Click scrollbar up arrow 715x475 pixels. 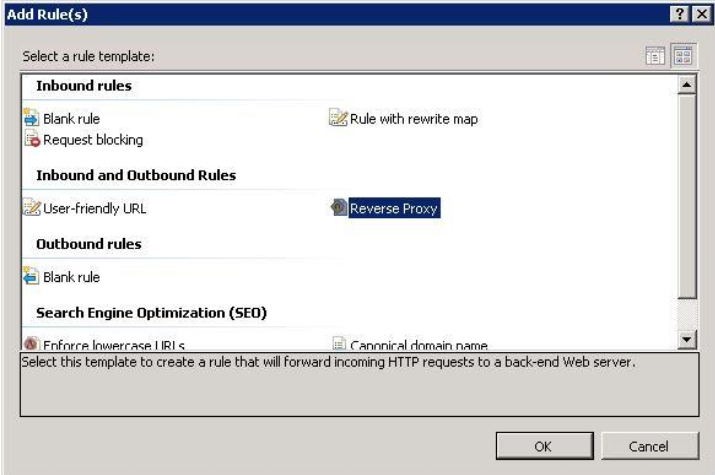point(686,85)
